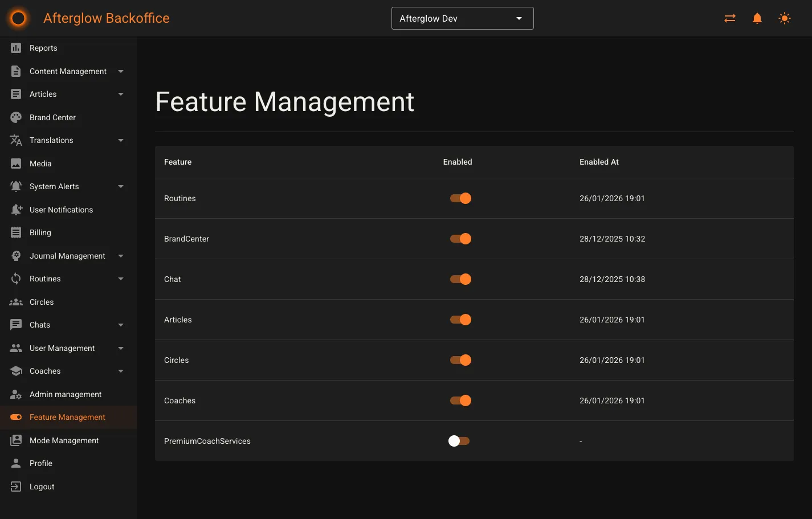Click the environment switch arrows icon

(x=729, y=18)
